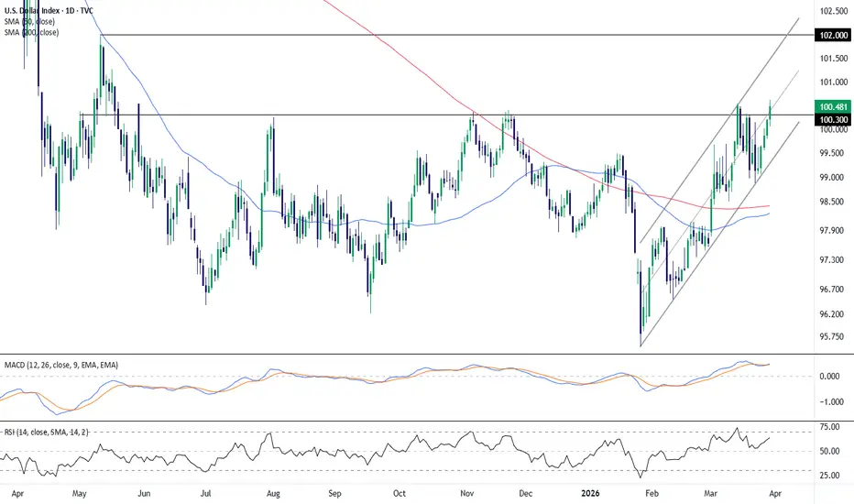Click the Dec label on time axis
The width and height of the screenshot is (854, 504).
(526, 494)
